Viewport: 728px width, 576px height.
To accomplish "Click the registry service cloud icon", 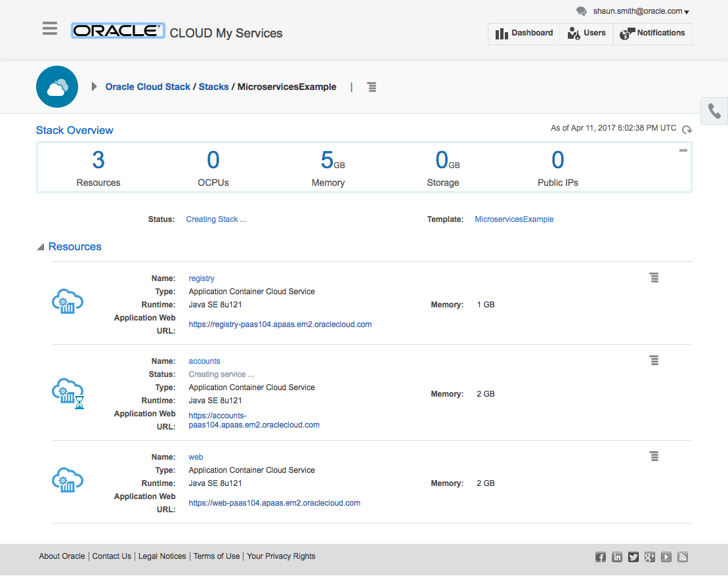I will 68,301.
